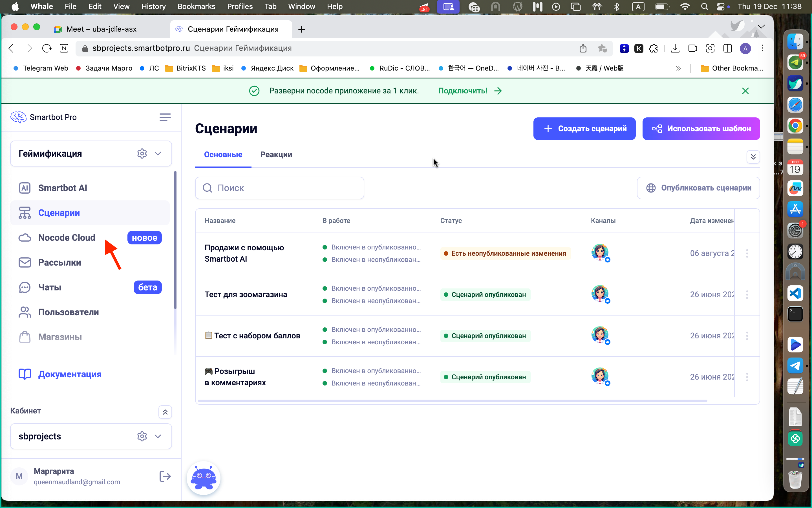This screenshot has height=508, width=812.
Task: Reload the browser page
Action: pyautogui.click(x=47, y=48)
